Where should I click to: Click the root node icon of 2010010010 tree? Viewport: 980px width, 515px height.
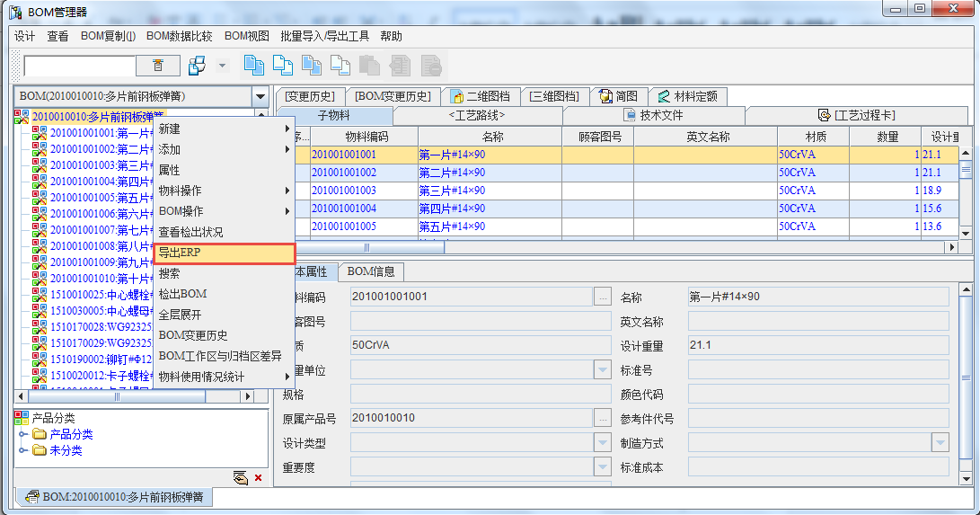[22, 117]
